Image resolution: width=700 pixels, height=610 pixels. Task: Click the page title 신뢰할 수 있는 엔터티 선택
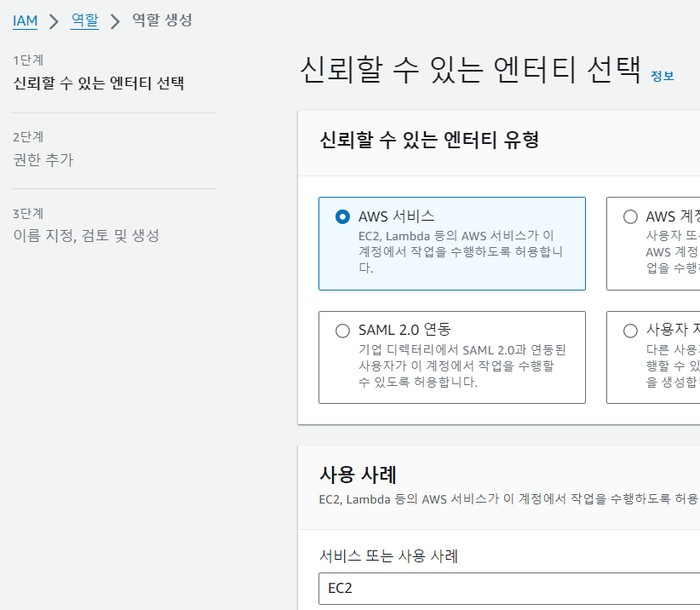(x=471, y=70)
